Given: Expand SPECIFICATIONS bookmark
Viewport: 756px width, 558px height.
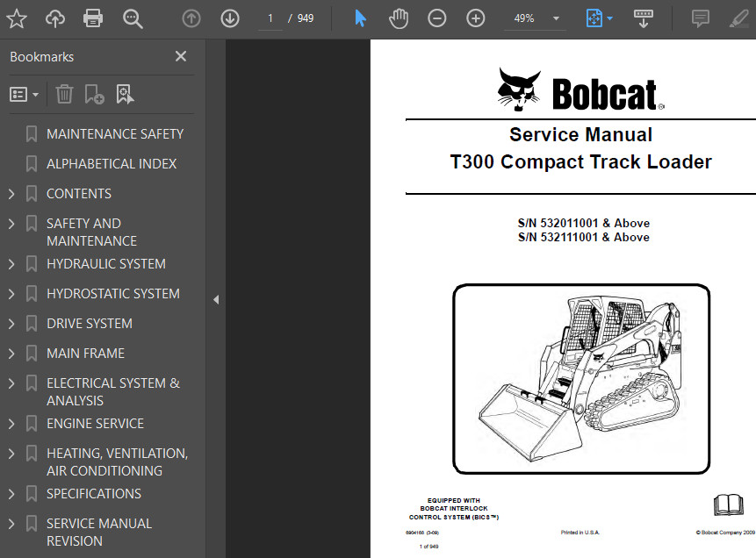Looking at the screenshot, I should point(11,495).
